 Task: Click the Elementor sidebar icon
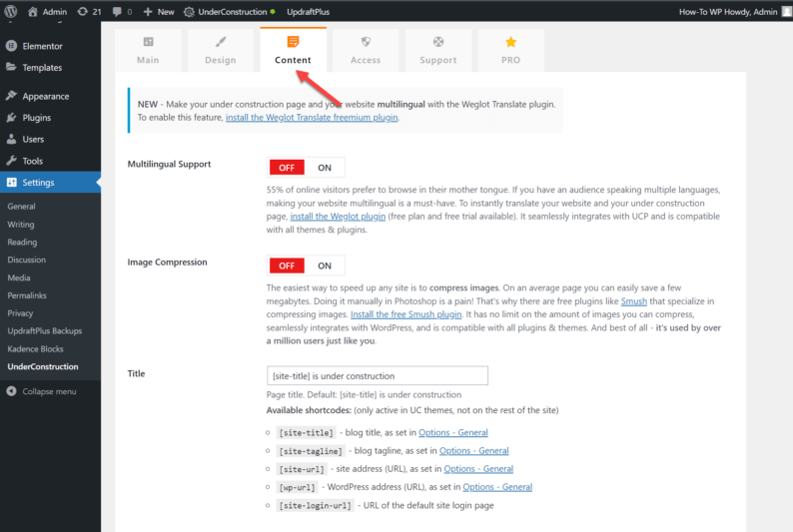tap(11, 46)
